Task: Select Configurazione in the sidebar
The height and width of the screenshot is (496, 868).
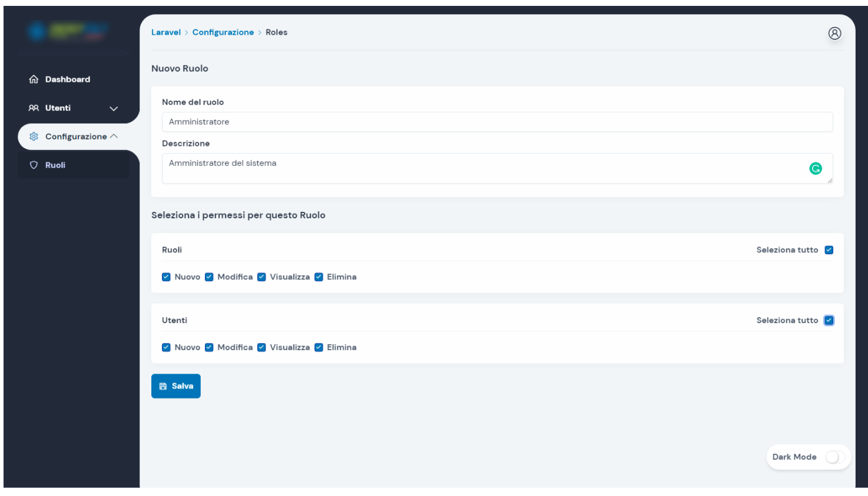Action: click(x=77, y=137)
